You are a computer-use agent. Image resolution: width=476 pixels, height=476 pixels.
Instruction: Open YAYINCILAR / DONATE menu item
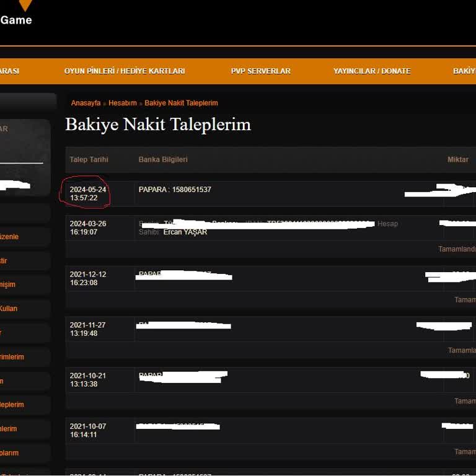point(372,71)
